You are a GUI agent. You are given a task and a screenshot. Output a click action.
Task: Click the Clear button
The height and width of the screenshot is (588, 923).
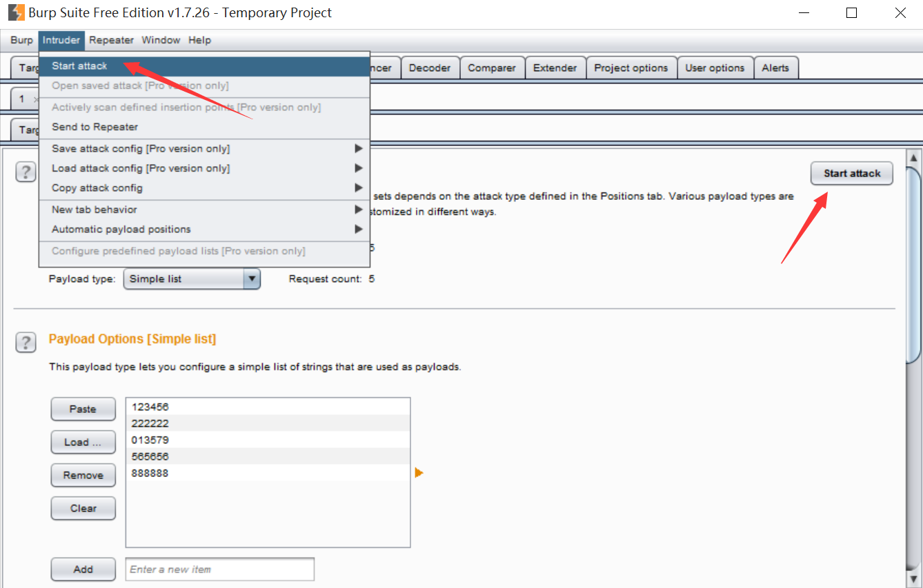83,508
